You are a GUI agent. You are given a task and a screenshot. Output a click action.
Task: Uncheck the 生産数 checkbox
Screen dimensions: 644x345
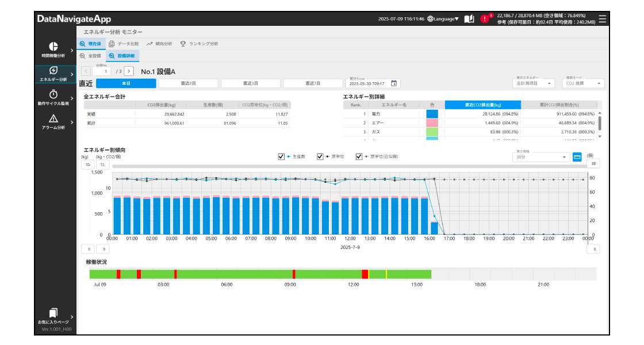[x=281, y=156]
